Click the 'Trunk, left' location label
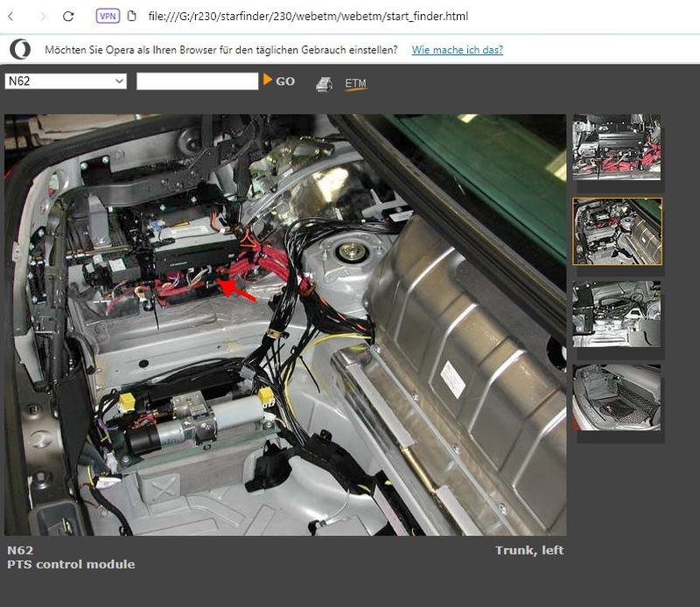Screen dimensions: 700x607 pos(528,550)
